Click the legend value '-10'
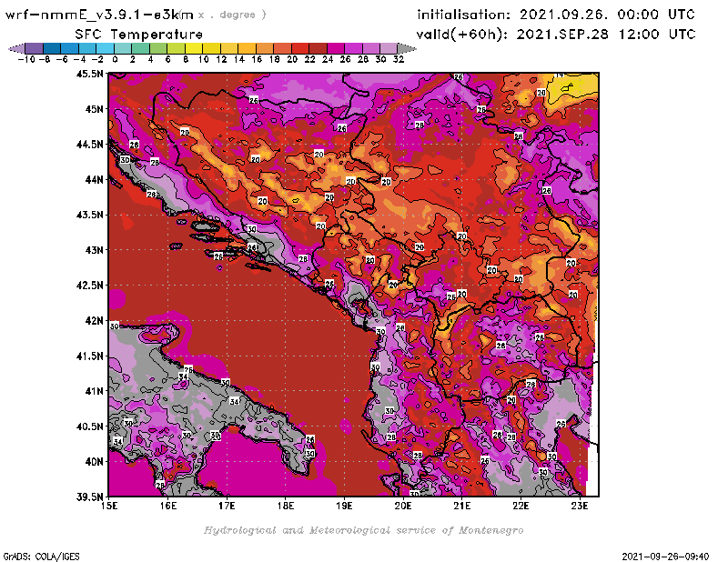Viewport: 728px width, 562px height. (x=26, y=59)
